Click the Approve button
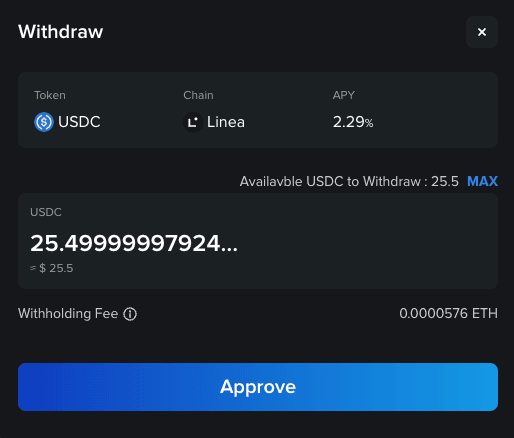 pyautogui.click(x=258, y=387)
